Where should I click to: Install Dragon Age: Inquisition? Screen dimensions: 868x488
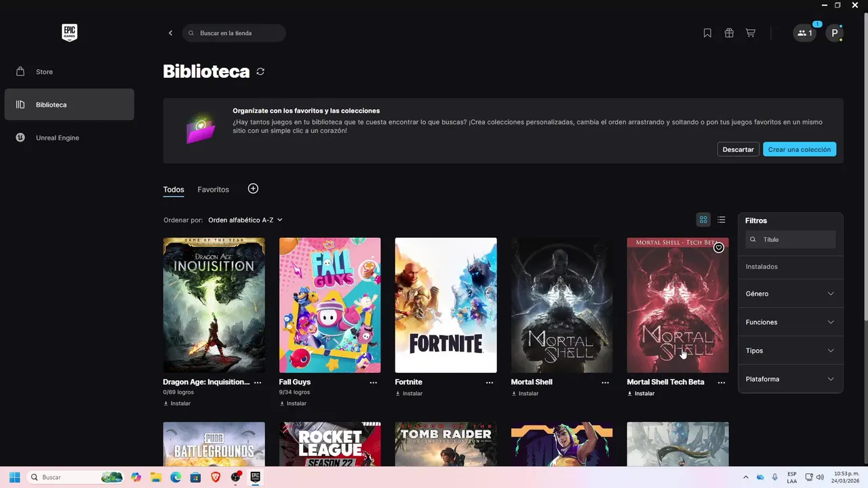click(x=177, y=403)
